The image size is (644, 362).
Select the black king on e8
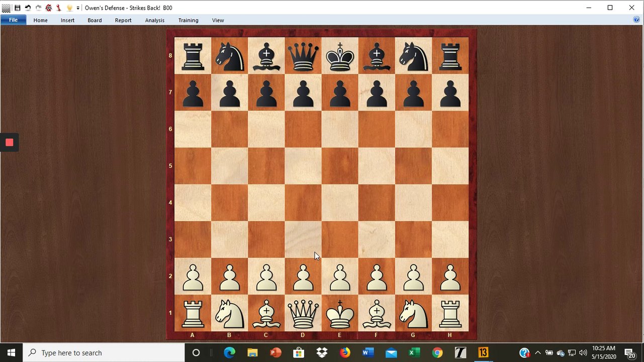click(340, 56)
